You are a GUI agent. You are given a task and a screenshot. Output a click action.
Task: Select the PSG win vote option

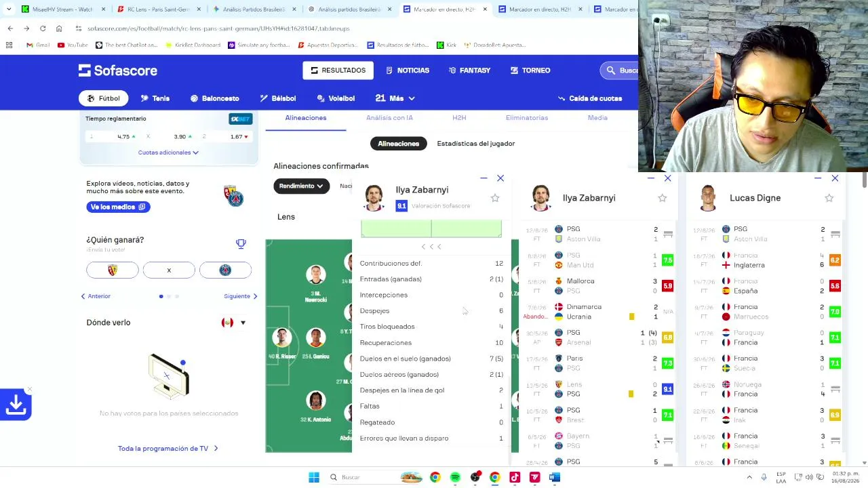tap(225, 270)
